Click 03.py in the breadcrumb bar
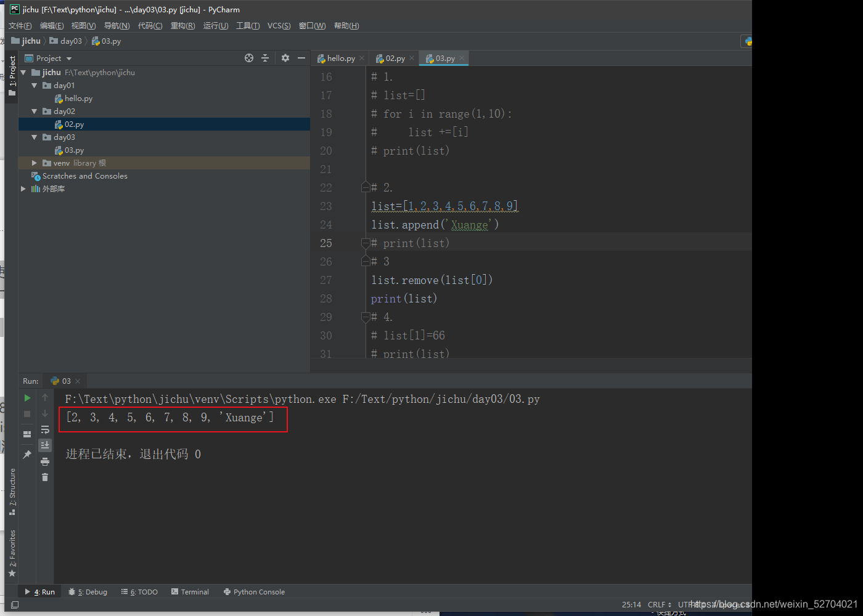The width and height of the screenshot is (863, 616). (x=107, y=41)
